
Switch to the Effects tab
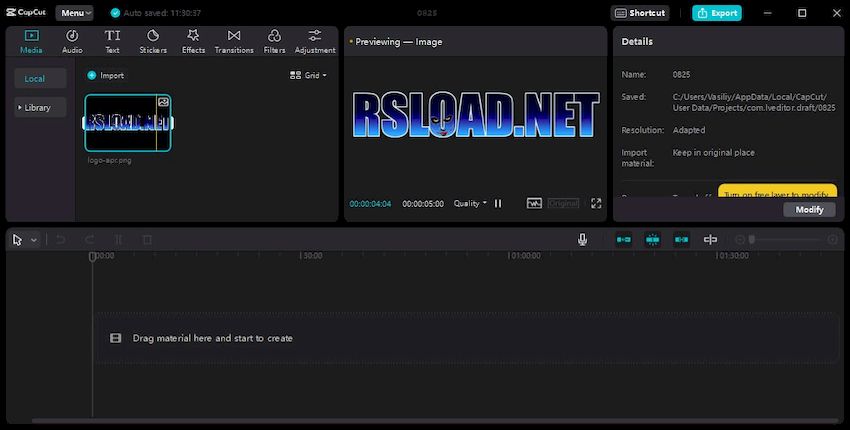(193, 41)
